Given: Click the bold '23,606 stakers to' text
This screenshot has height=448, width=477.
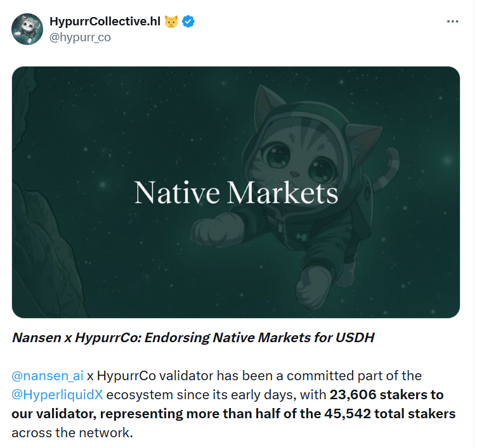Looking at the screenshot, I should click(x=387, y=395).
